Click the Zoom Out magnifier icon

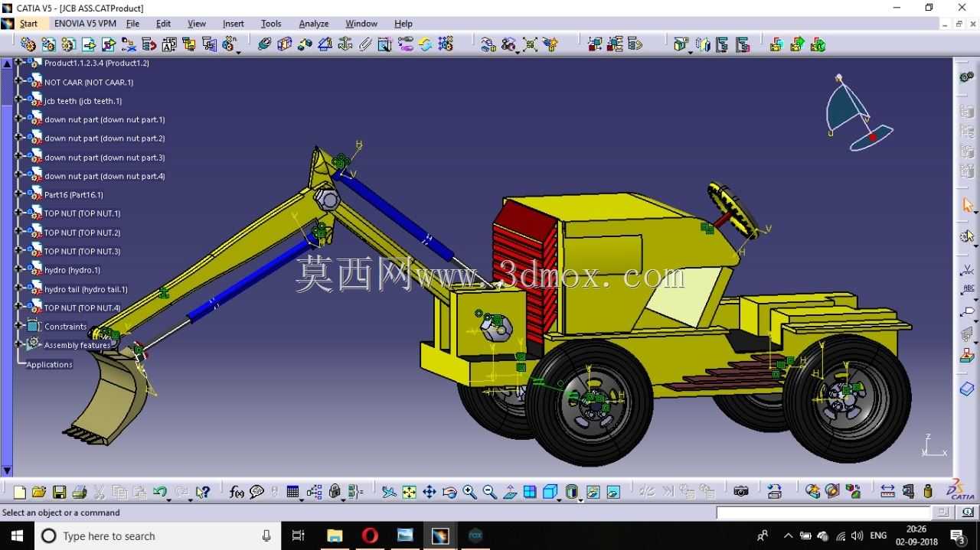(x=489, y=492)
